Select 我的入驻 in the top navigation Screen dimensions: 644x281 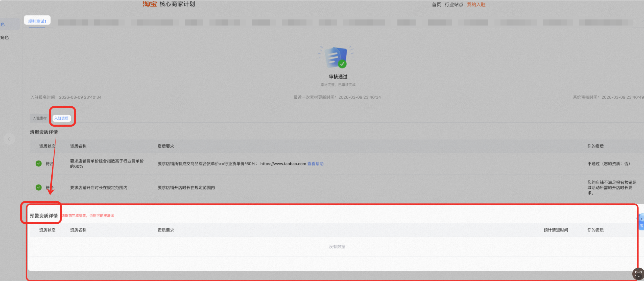[476, 5]
